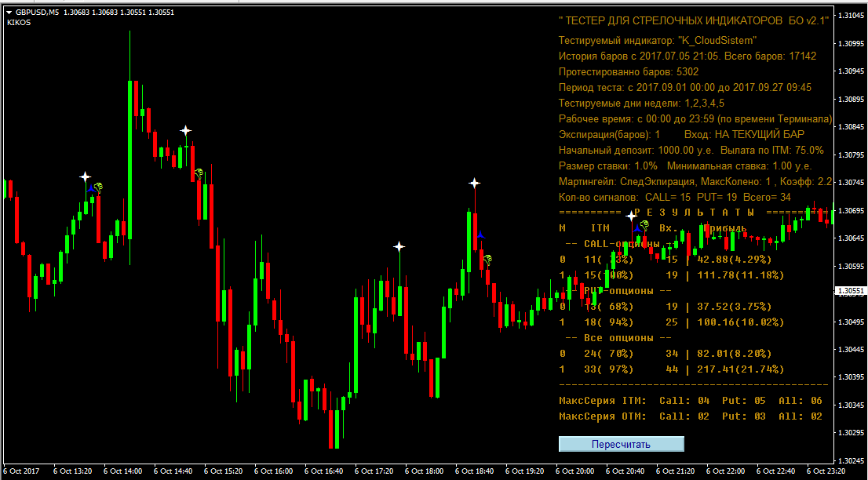Select the white star atop the 18:40 peak
Viewport: 868px width, 480px height.
coord(474,183)
